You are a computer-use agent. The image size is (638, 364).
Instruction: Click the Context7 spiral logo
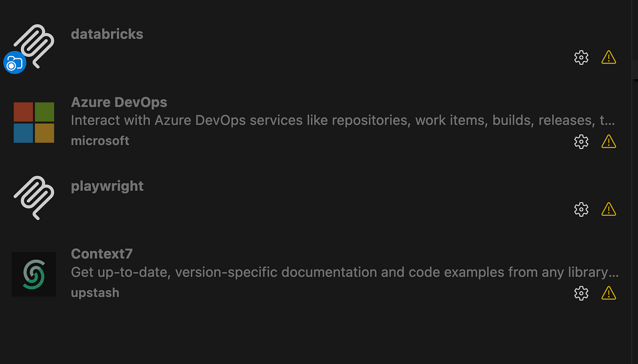pos(34,274)
